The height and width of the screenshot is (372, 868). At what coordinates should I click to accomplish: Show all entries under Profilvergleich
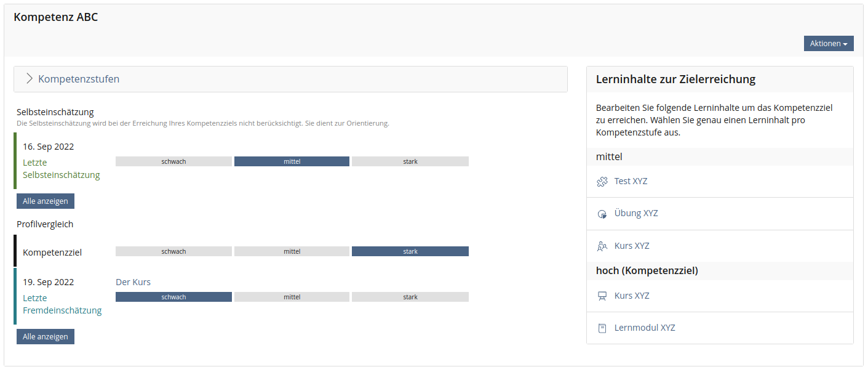point(46,336)
